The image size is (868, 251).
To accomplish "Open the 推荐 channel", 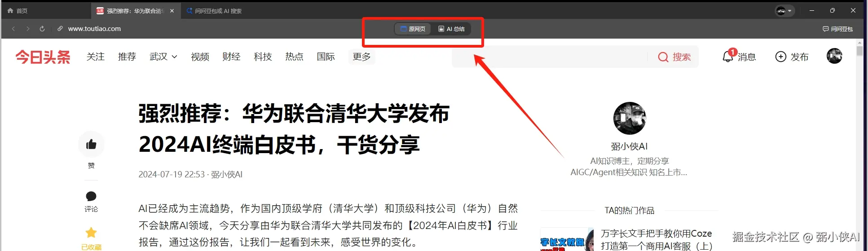I will click(x=127, y=57).
